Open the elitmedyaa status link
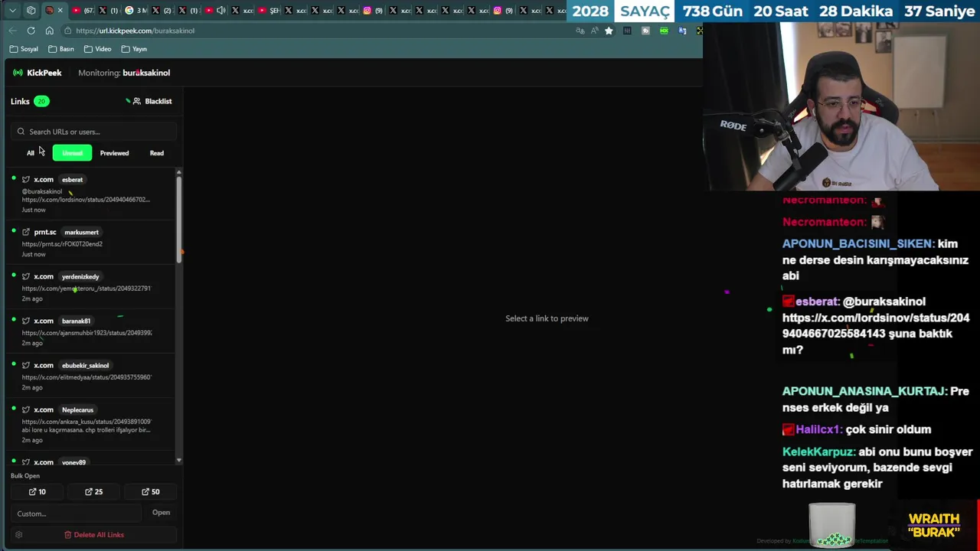This screenshot has height=551, width=980. coord(87,377)
